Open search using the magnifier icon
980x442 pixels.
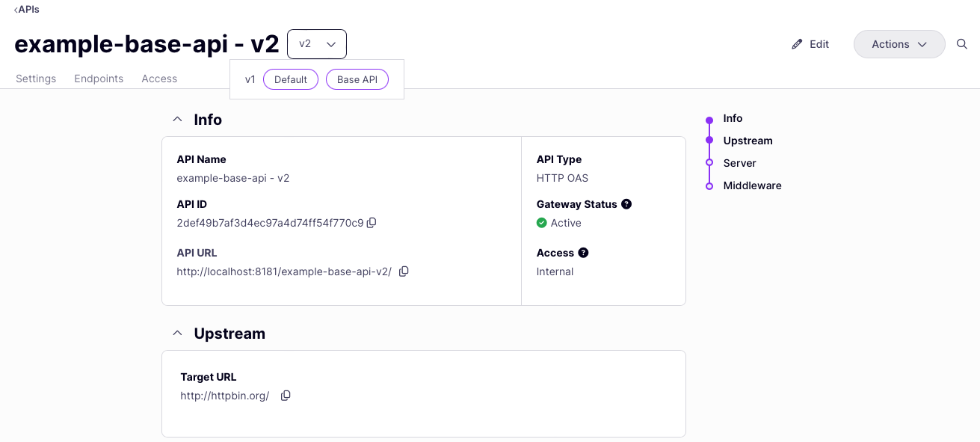click(962, 44)
